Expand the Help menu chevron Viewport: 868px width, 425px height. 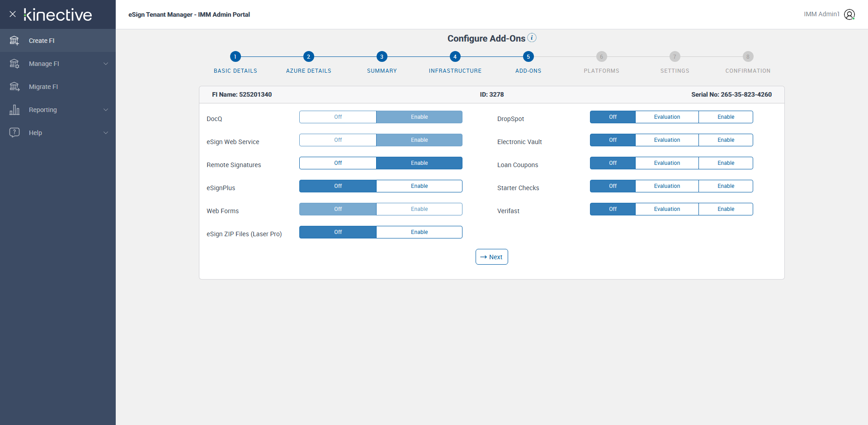click(106, 133)
